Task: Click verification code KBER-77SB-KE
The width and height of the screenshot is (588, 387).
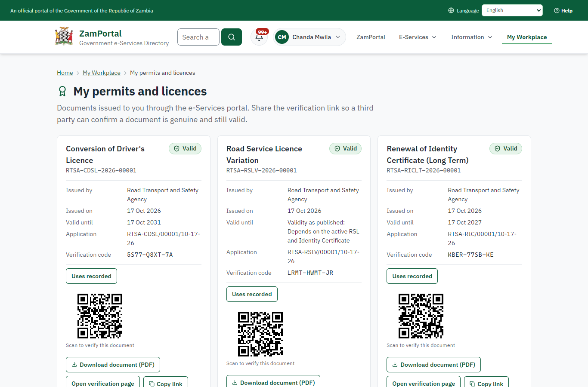Action: point(471,255)
